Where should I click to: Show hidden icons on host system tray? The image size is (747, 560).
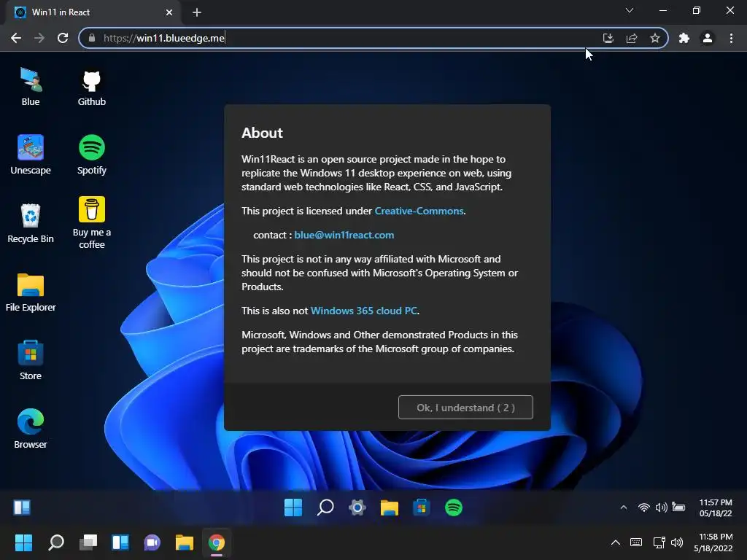[616, 542]
